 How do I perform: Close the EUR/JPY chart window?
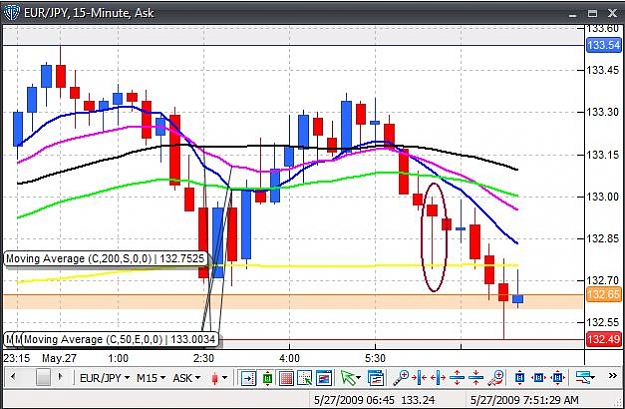pos(612,14)
